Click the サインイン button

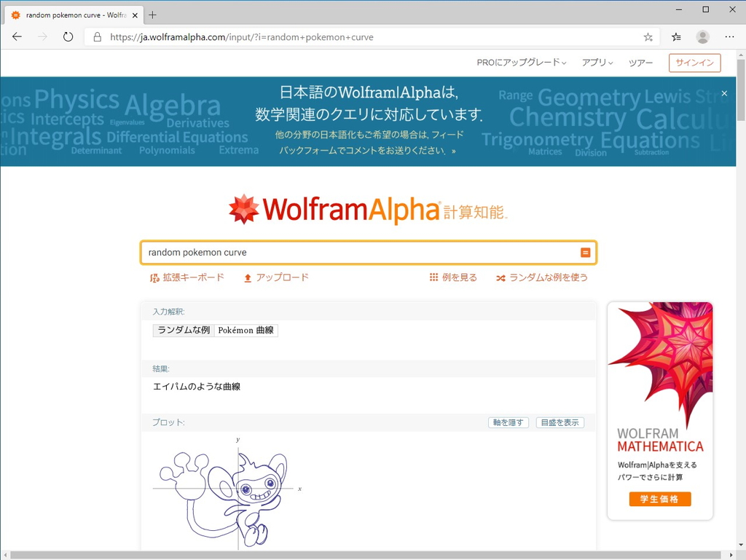(694, 63)
